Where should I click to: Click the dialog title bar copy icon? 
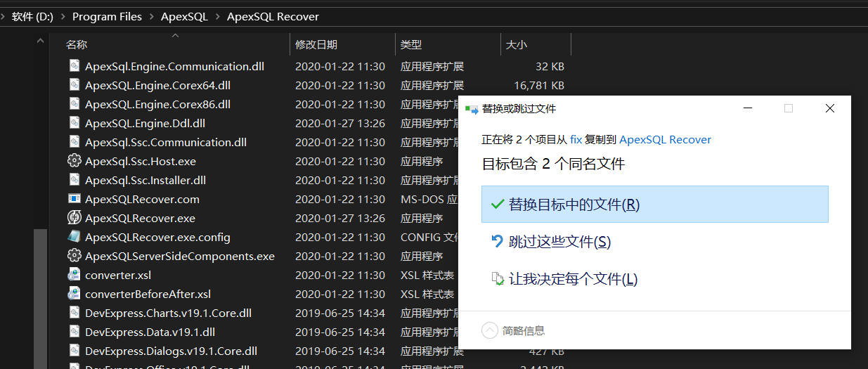pos(471,109)
